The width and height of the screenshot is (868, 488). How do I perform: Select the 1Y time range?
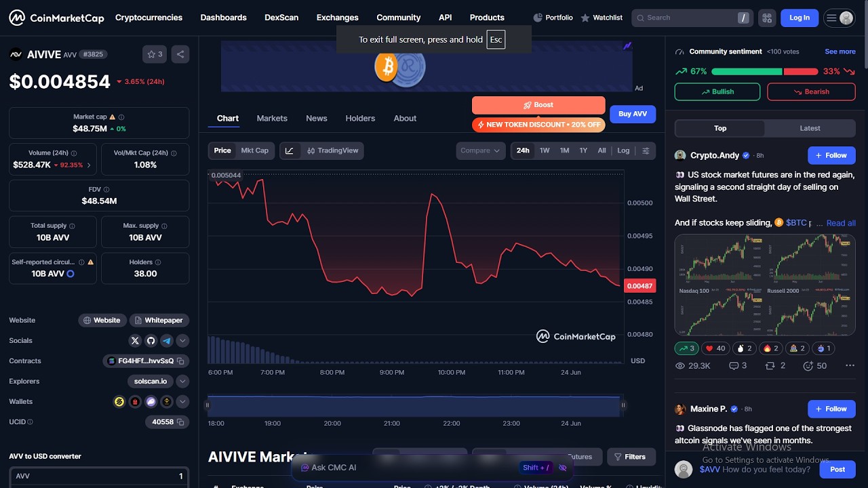(x=583, y=150)
